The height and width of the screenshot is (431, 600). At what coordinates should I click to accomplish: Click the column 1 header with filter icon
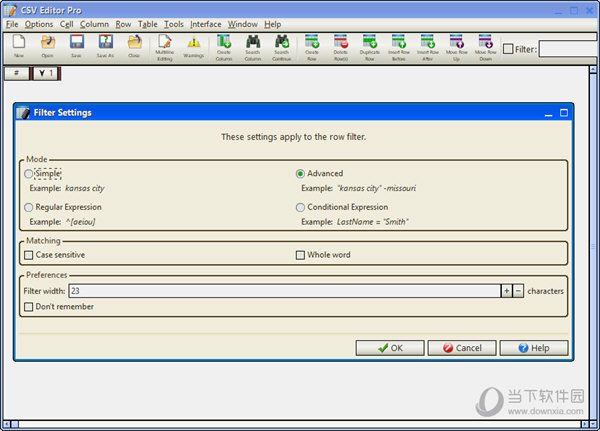click(x=46, y=73)
